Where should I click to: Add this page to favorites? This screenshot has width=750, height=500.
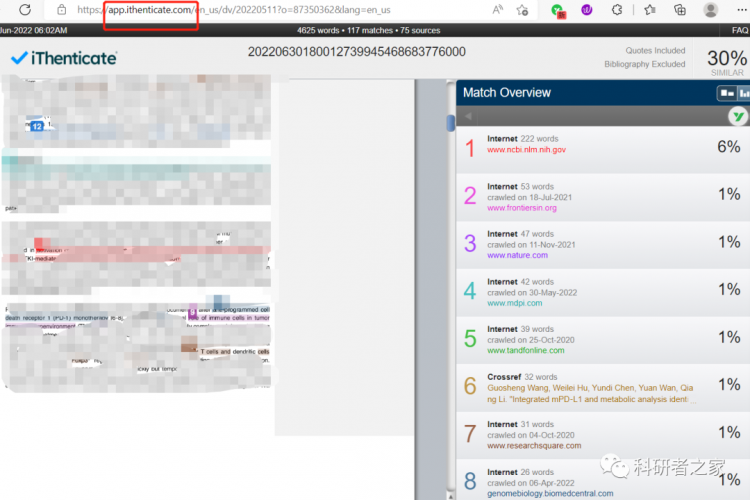pos(523,10)
